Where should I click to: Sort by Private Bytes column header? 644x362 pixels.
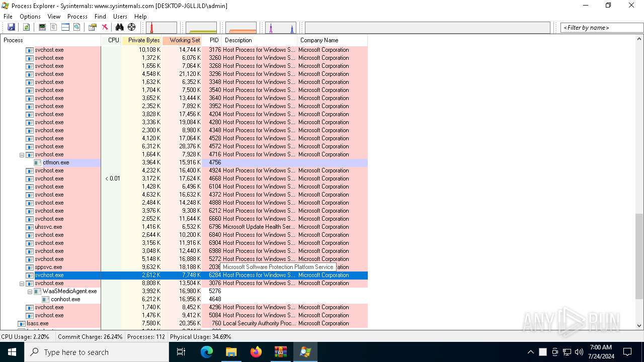[x=142, y=40]
